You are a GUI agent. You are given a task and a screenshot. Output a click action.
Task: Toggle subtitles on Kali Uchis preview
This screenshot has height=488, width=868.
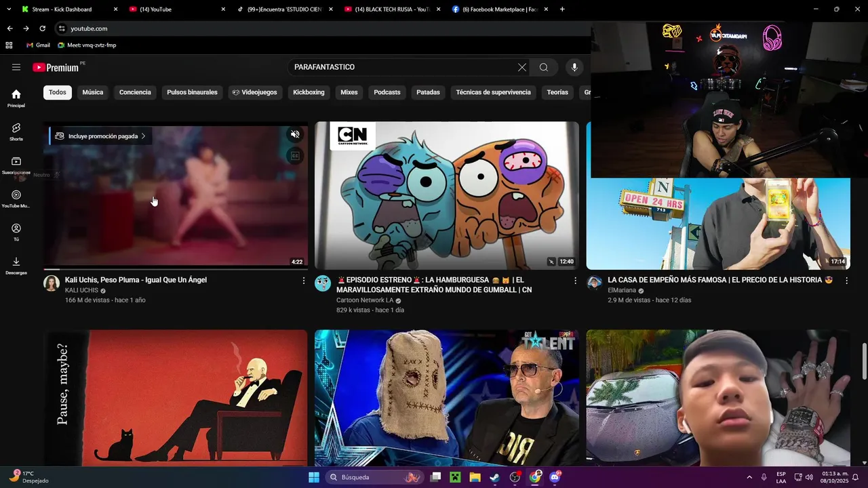295,156
